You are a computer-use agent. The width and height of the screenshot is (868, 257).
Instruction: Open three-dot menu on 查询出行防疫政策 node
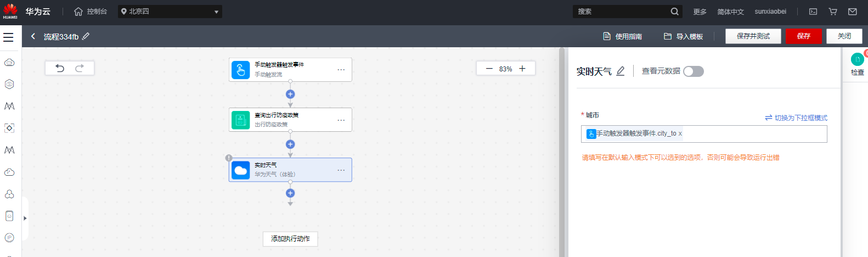[341, 120]
